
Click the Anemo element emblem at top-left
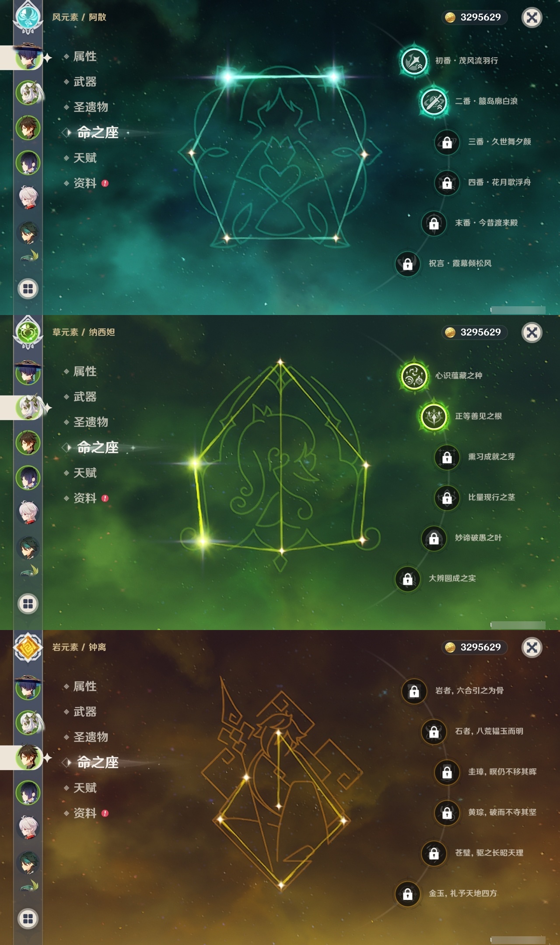point(28,17)
